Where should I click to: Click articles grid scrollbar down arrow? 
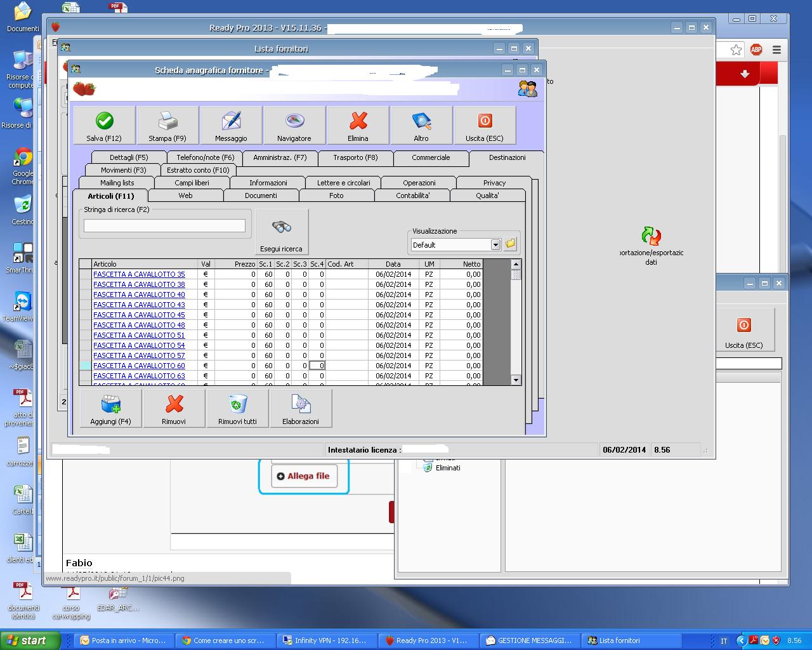point(516,380)
